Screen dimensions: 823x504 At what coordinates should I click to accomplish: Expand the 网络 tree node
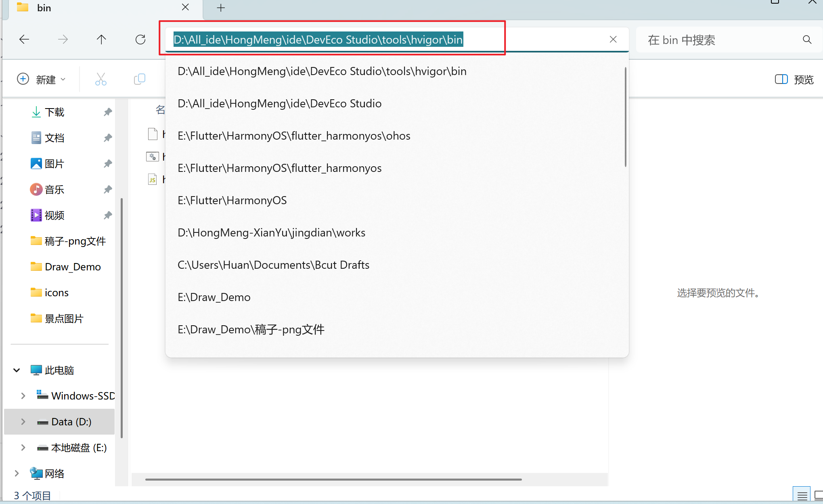tap(17, 473)
